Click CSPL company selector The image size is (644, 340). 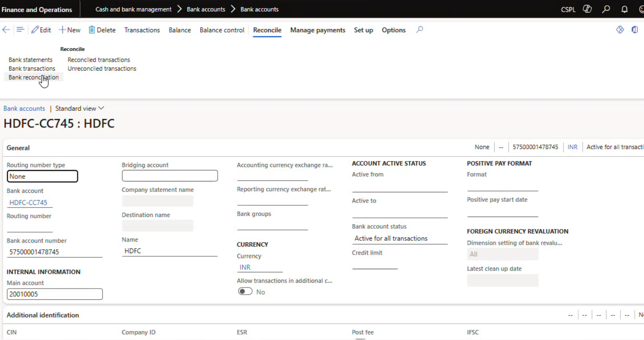568,9
